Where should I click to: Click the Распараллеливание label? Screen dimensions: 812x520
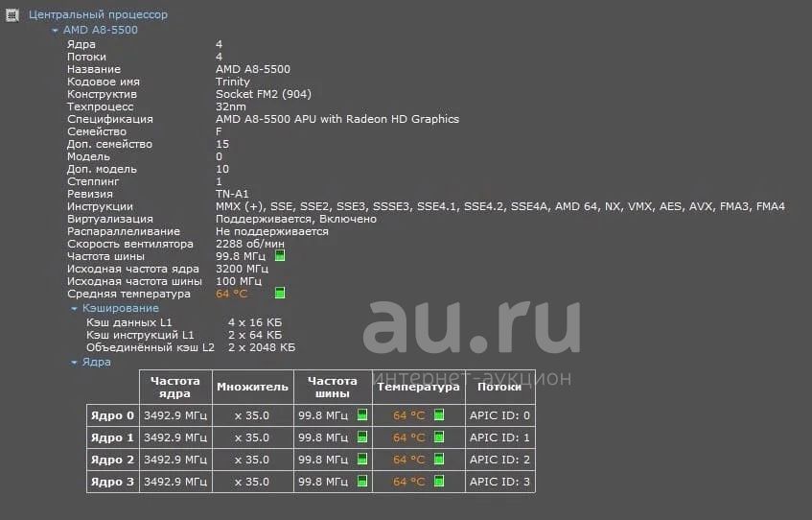(x=124, y=230)
